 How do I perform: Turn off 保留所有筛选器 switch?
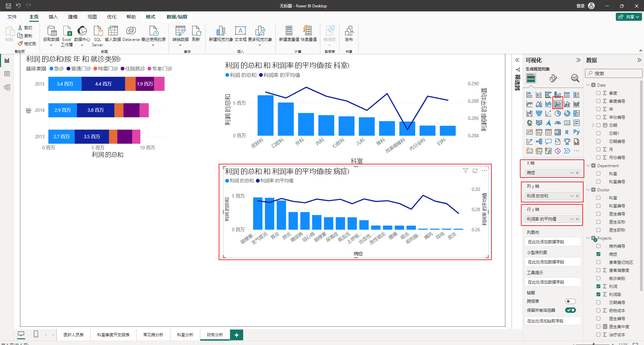click(570, 310)
